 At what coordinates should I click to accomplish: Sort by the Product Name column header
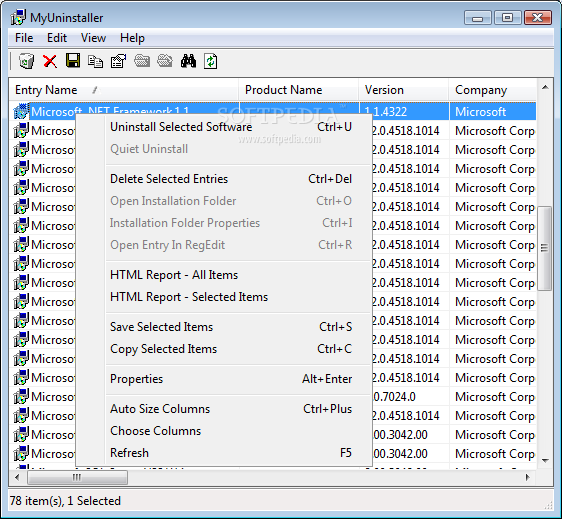pyautogui.click(x=299, y=90)
